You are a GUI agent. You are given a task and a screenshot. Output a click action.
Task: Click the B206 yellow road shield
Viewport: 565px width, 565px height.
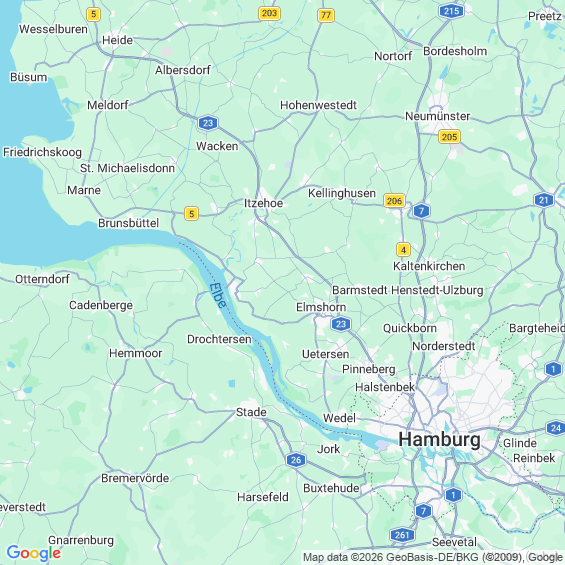click(394, 201)
